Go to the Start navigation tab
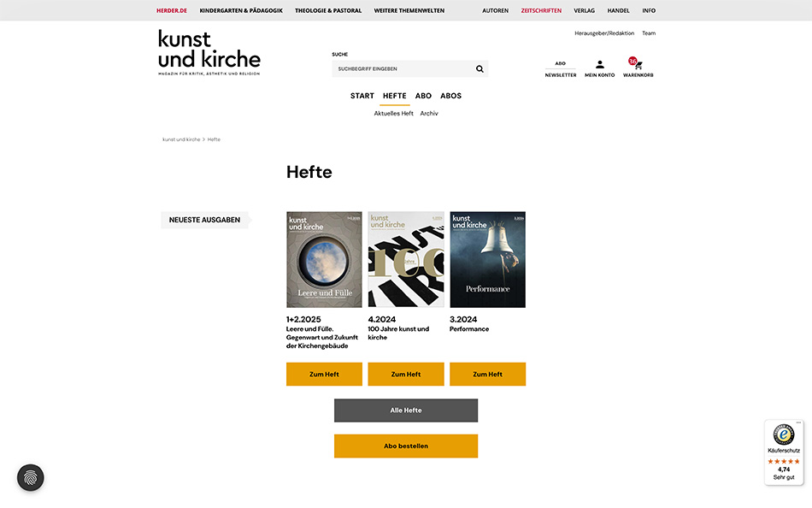Viewport: 812px width, 508px height. coord(362,96)
